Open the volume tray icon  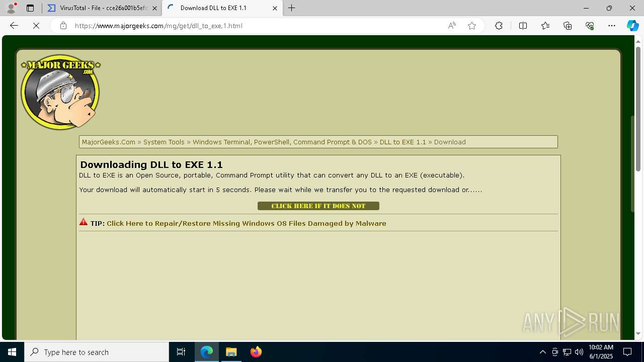[x=579, y=352]
